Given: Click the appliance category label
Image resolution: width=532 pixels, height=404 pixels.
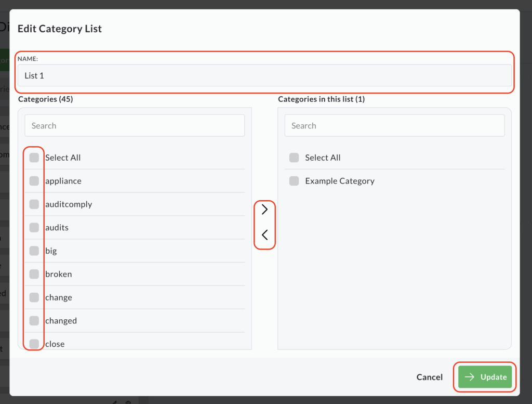Looking at the screenshot, I should [63, 181].
